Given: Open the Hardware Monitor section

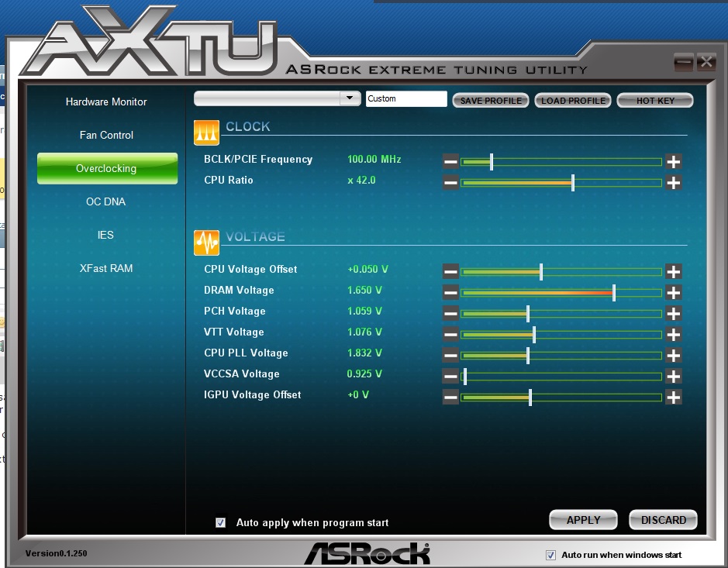Looking at the screenshot, I should pyautogui.click(x=106, y=102).
